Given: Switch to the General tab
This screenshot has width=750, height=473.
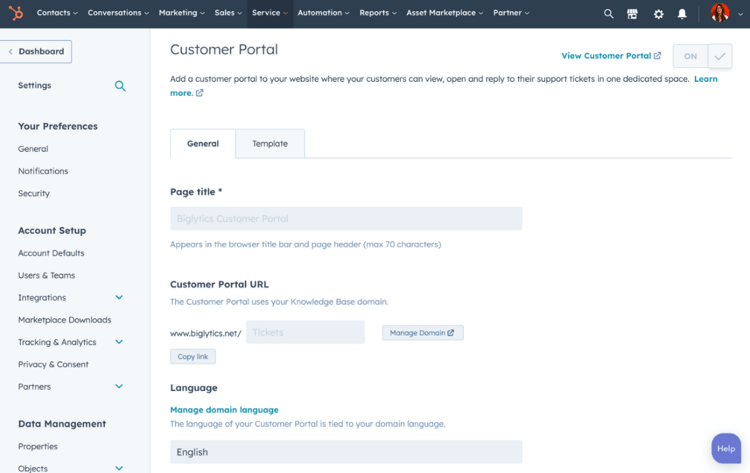Looking at the screenshot, I should point(203,143).
